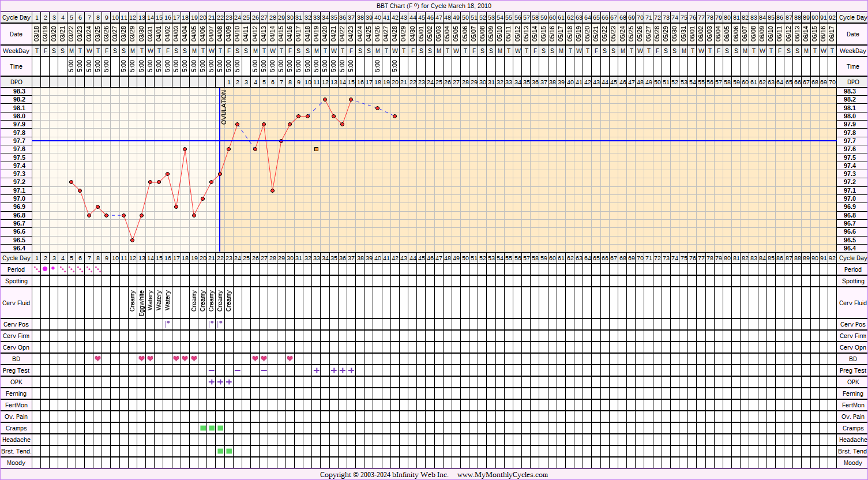Select positive Preg Test plus on cycle day 37
The image size is (868, 480).
click(x=351, y=370)
